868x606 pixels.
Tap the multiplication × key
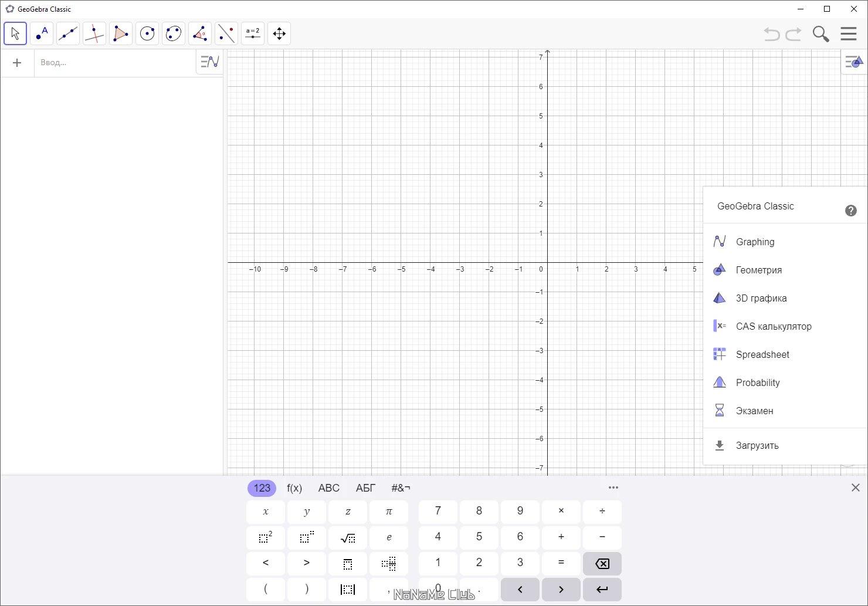(x=561, y=512)
